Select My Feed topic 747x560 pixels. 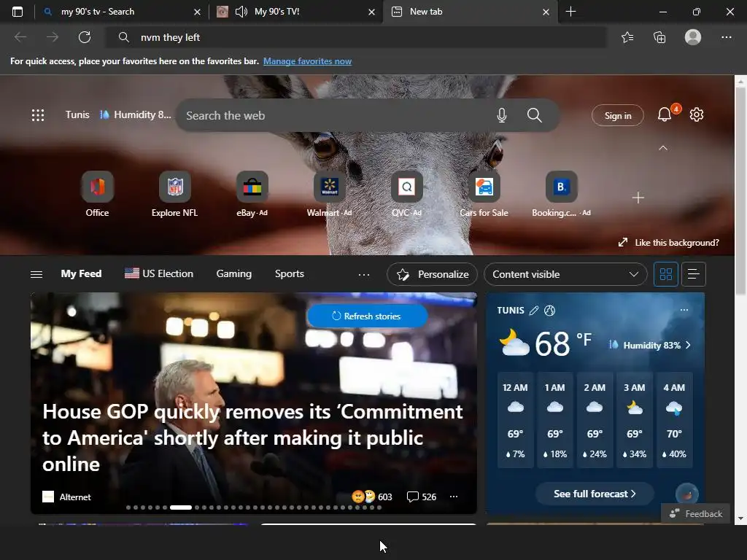click(81, 274)
